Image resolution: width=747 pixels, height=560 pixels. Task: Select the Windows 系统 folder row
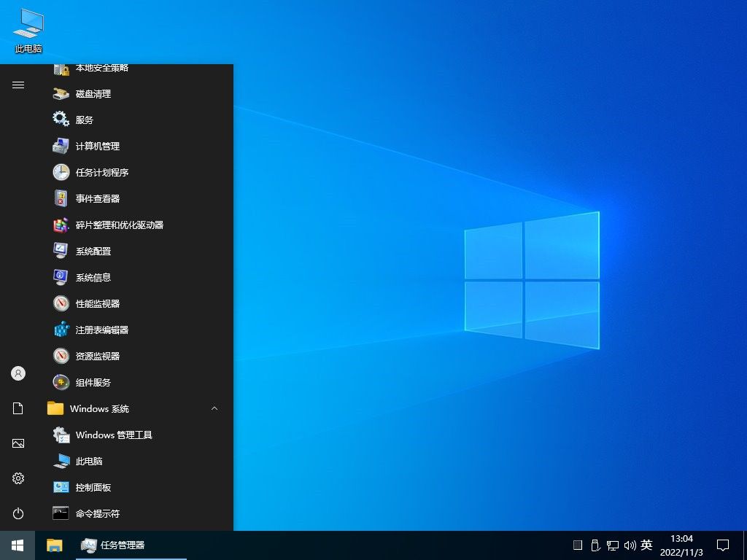point(133,408)
